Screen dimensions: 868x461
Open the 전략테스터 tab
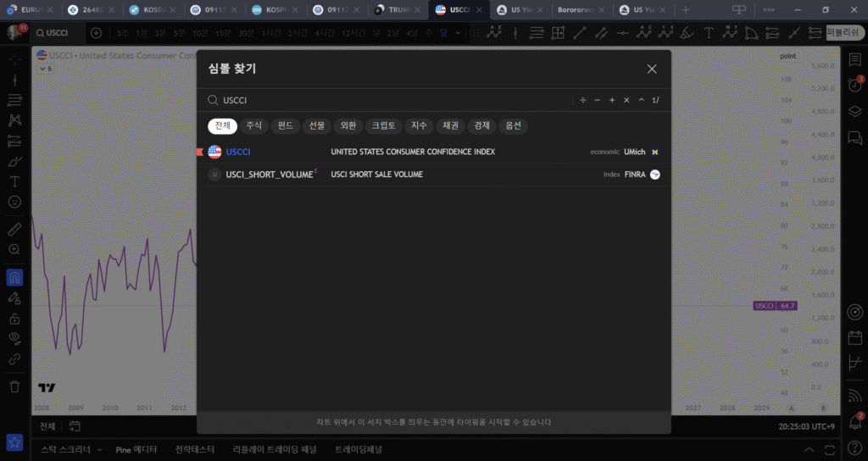[x=195, y=449]
